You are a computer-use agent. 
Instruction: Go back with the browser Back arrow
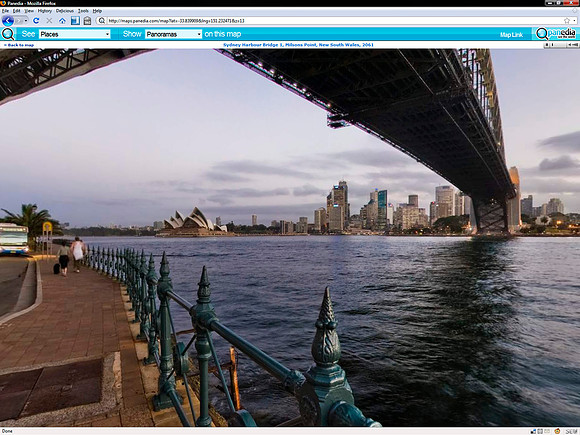tap(7, 21)
